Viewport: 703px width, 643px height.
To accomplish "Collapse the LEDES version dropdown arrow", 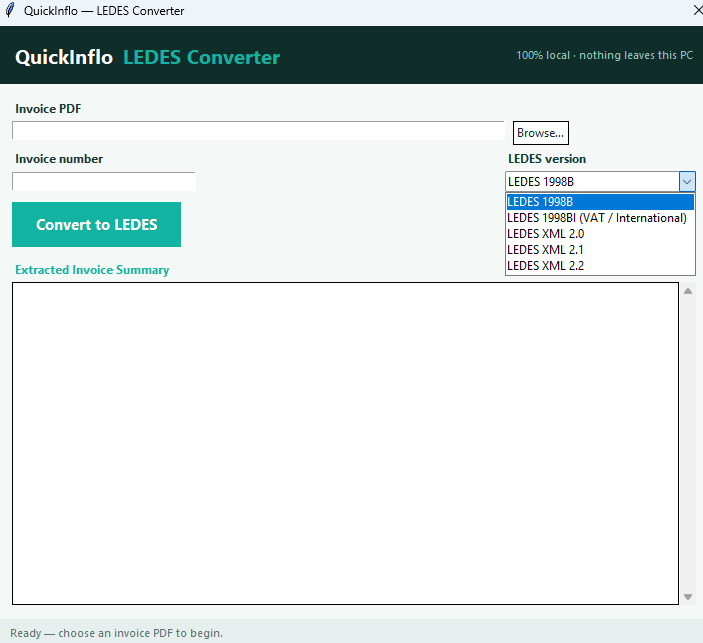I will point(687,182).
